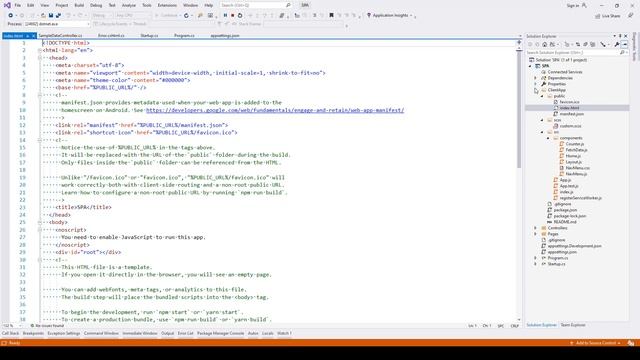This screenshot has height=360, width=640.
Task: Click the 'No issues found' status
Action: click(47, 326)
